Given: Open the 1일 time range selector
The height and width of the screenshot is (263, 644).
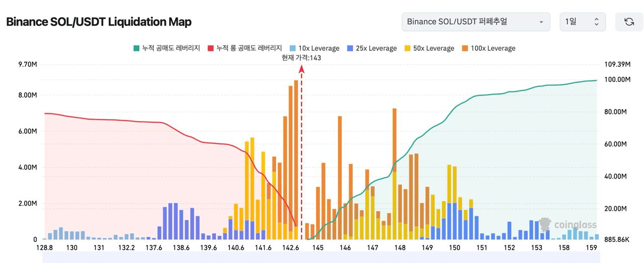Looking at the screenshot, I should coord(583,22).
